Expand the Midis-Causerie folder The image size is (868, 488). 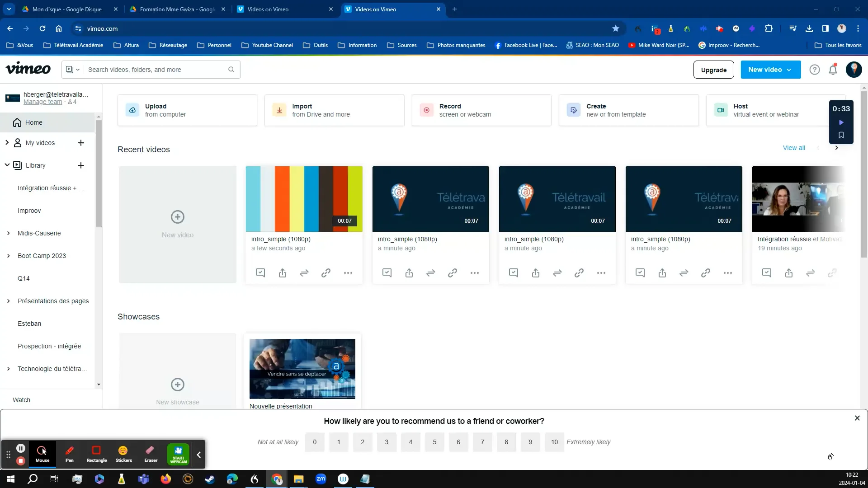click(8, 233)
